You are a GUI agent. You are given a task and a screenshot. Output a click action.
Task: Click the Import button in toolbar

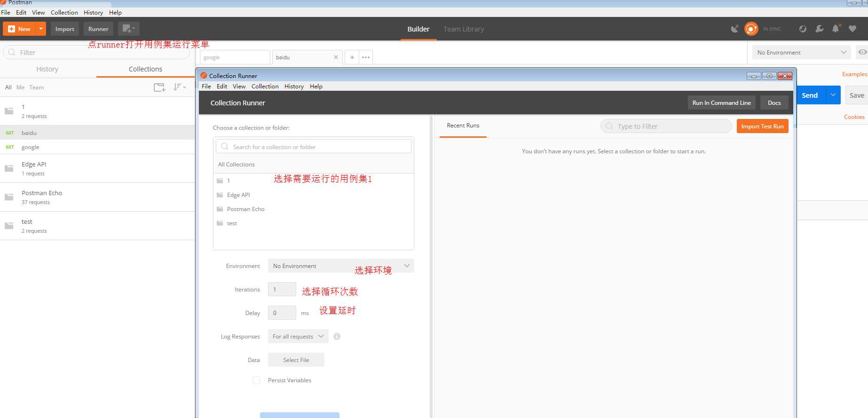click(x=65, y=29)
